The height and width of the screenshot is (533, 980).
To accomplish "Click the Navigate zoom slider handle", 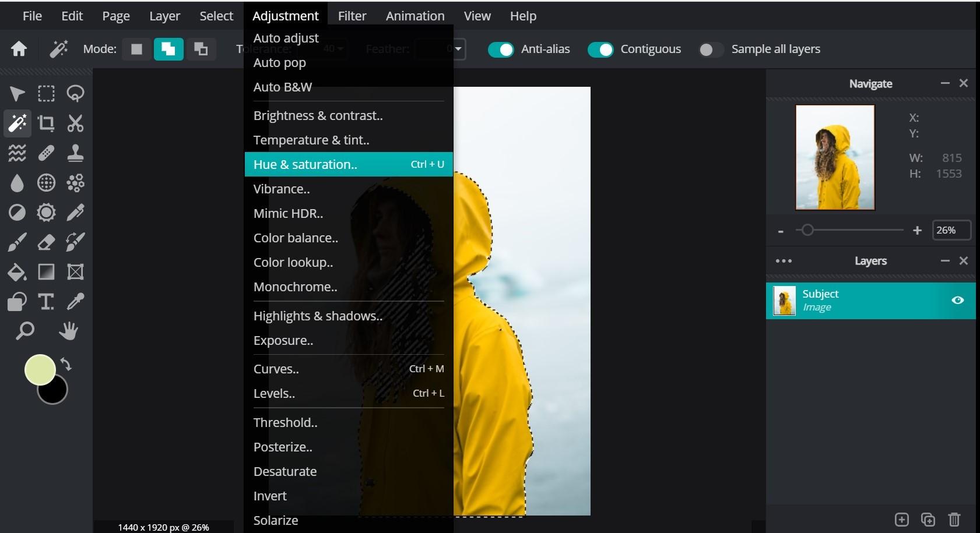I will [x=807, y=230].
